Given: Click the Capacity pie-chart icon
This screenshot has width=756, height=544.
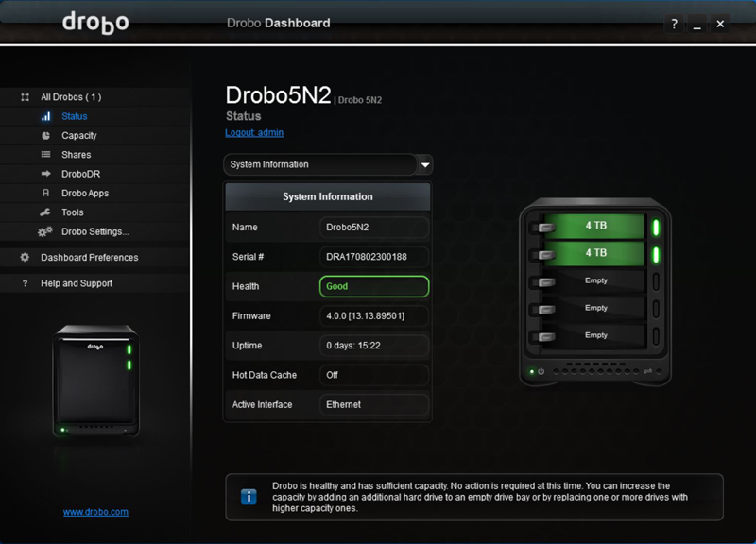Looking at the screenshot, I should coord(45,135).
